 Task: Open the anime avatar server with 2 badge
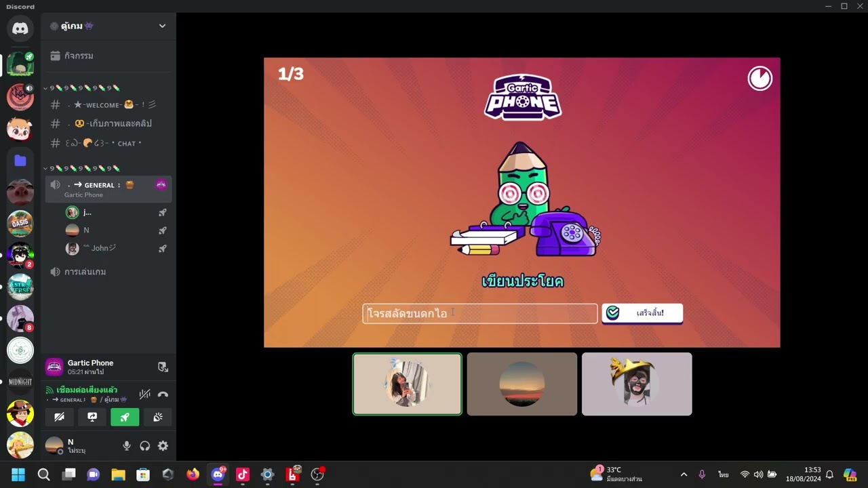[20, 256]
